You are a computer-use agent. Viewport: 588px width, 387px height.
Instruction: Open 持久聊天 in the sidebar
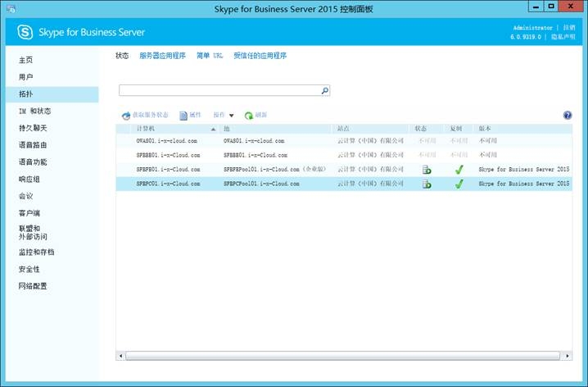[x=33, y=128]
